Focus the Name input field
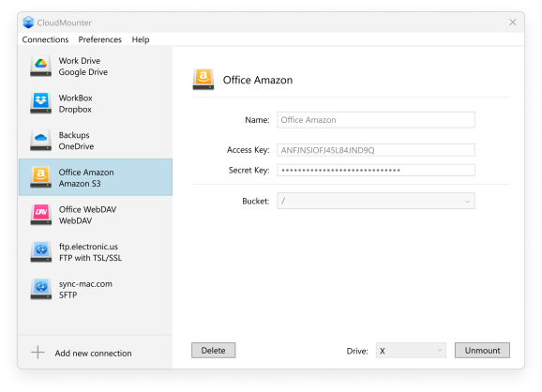 (x=376, y=120)
